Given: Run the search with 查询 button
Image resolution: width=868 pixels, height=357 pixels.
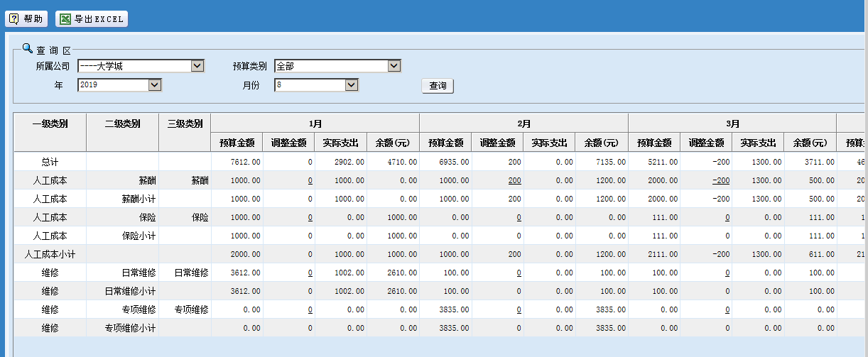Looking at the screenshot, I should (x=438, y=86).
